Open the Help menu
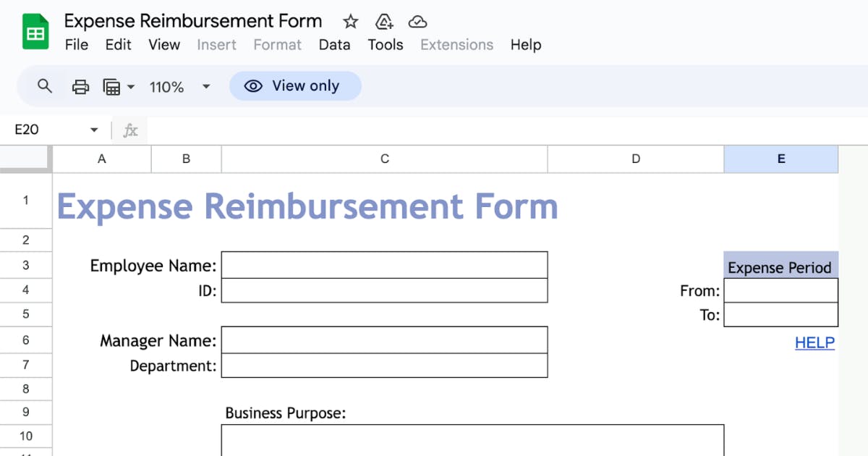The image size is (868, 456). 526,45
